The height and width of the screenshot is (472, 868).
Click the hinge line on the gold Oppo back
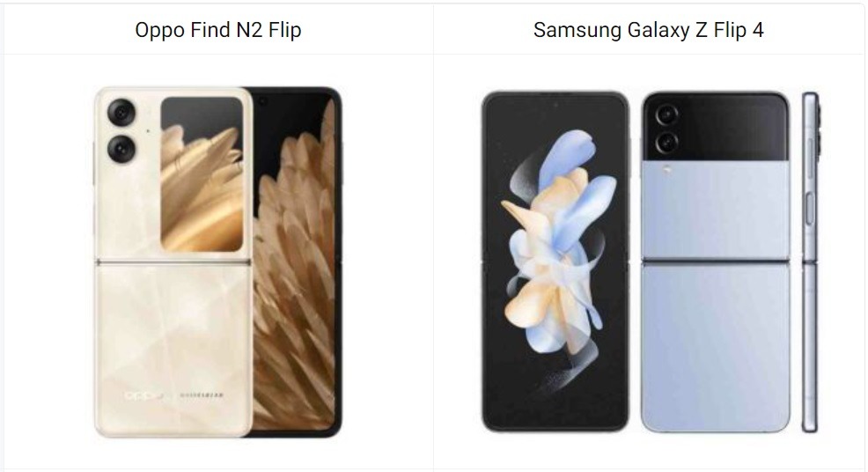[173, 262]
